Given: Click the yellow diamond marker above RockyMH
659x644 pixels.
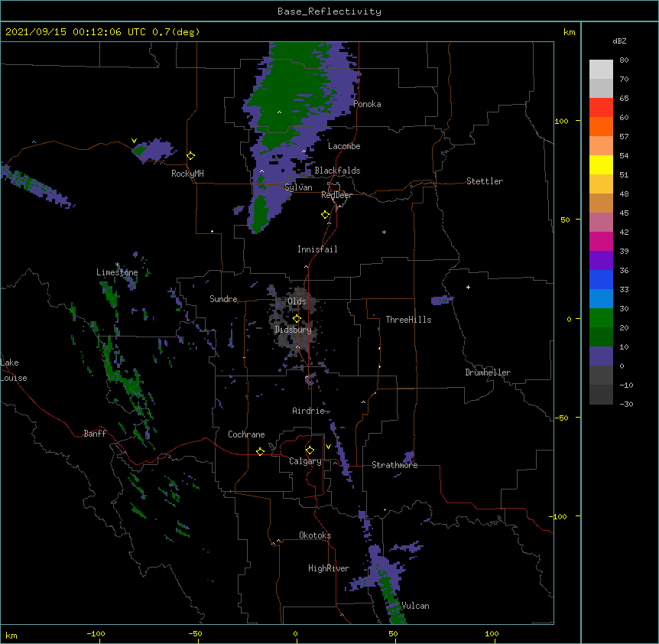Looking at the screenshot, I should [x=191, y=156].
